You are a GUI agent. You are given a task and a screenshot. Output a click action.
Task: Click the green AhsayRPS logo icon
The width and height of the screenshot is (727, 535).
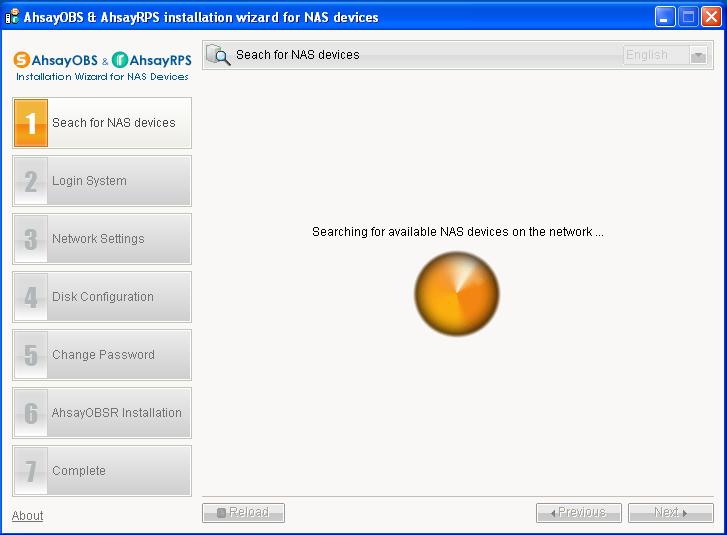(x=120, y=60)
